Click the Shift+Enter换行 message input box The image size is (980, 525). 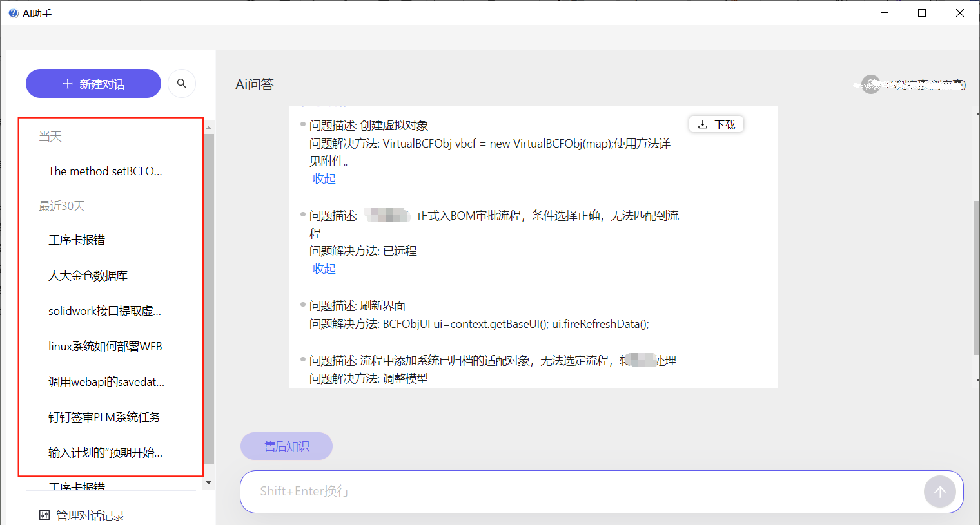[x=580, y=492]
